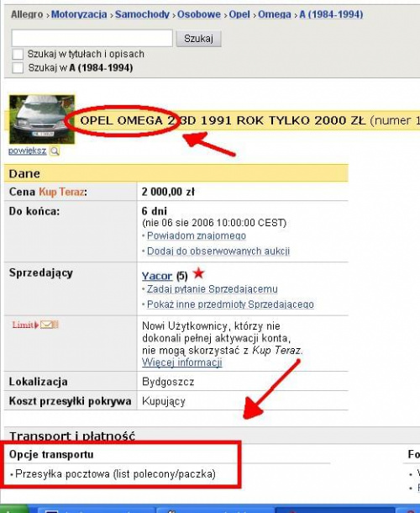This screenshot has width=420, height=513.
Task: Open the Opel Omega car thumbnail
Action: [x=42, y=119]
